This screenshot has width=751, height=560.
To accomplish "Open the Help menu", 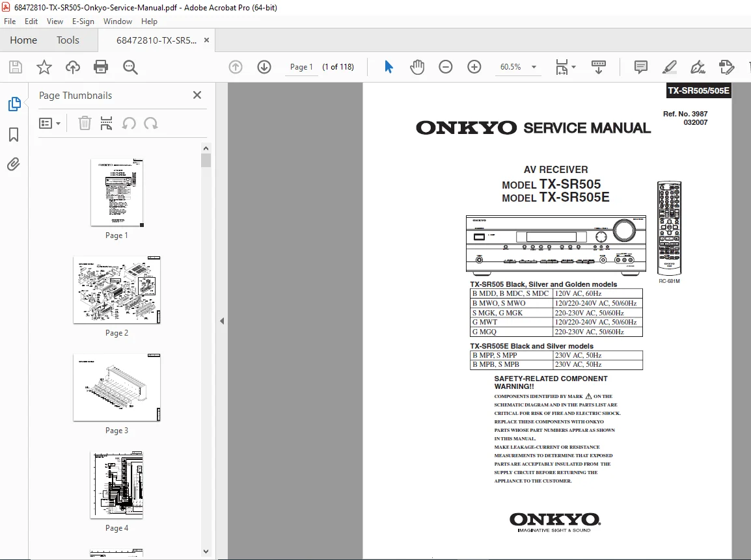I will (x=149, y=21).
